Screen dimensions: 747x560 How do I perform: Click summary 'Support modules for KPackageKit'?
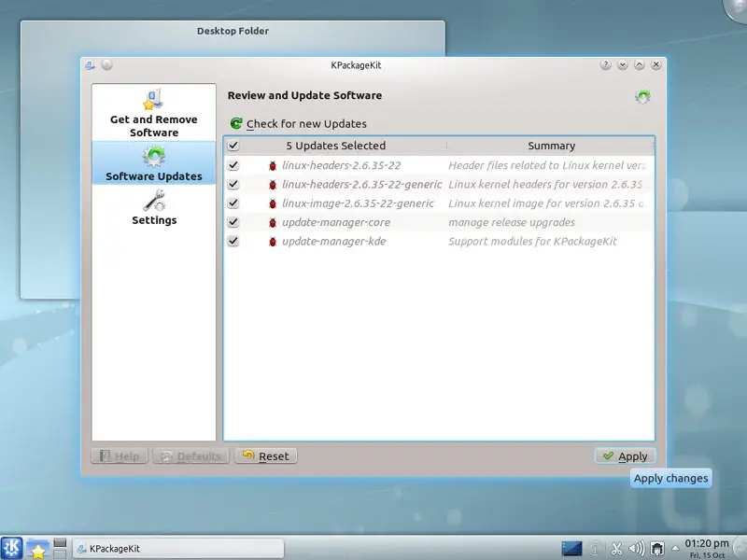click(x=532, y=241)
